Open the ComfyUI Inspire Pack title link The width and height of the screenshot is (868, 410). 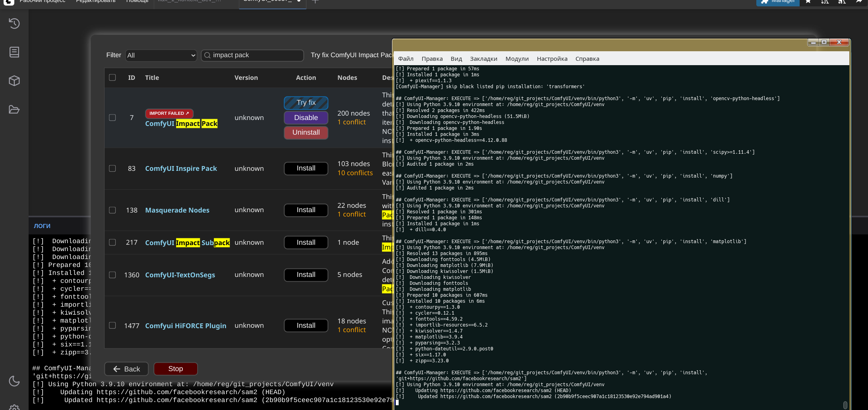pos(181,168)
